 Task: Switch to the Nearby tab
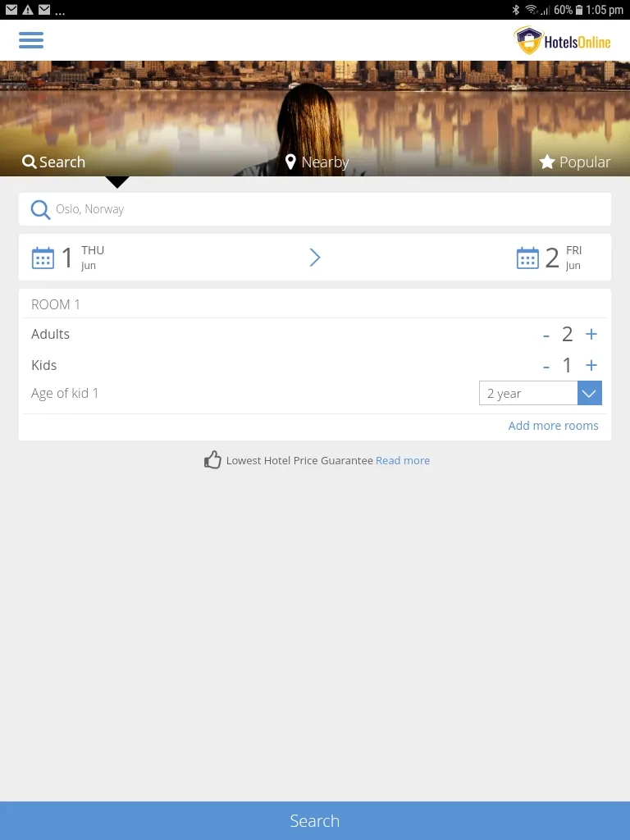[x=317, y=162]
